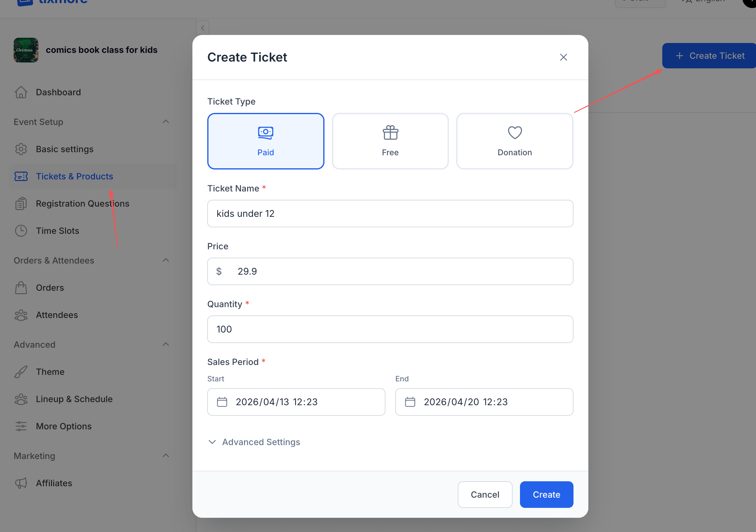Click the Dashboard home icon
The height and width of the screenshot is (532, 756).
point(21,92)
